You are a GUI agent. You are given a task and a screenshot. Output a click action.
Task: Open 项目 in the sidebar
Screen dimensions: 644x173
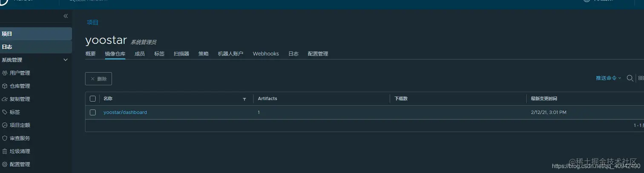[36, 34]
